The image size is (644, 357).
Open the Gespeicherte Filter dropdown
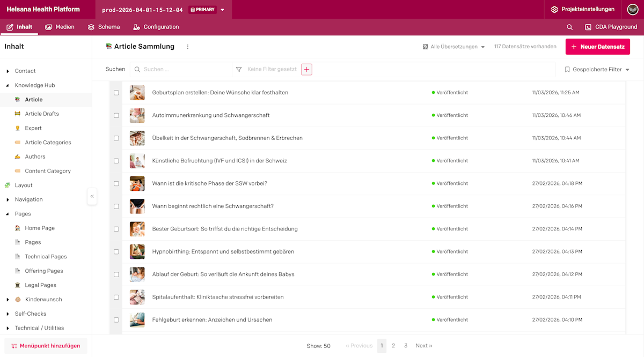597,70
